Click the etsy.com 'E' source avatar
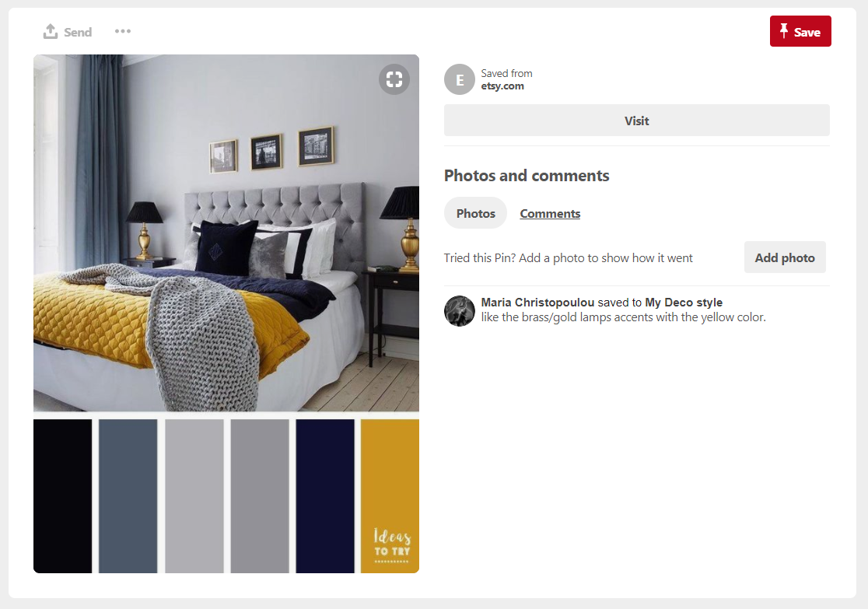The image size is (868, 609). [x=460, y=80]
